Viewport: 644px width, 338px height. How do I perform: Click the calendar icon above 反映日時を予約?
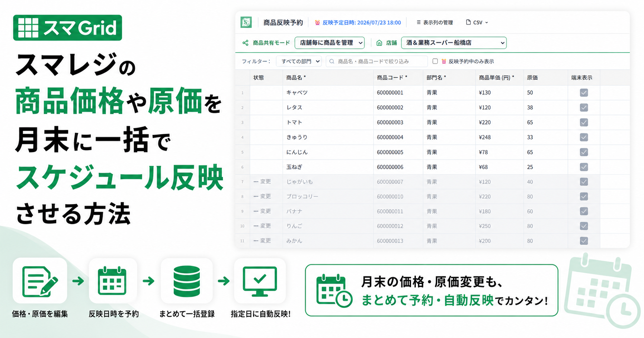click(x=112, y=281)
